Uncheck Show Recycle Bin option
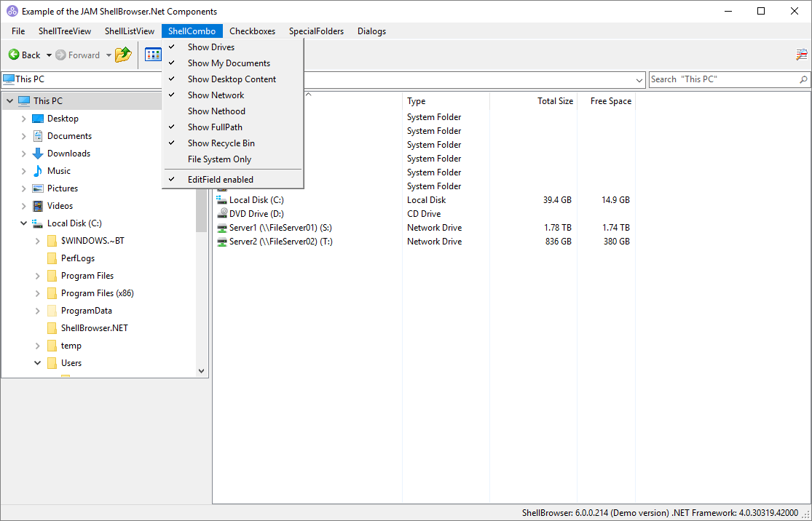Image resolution: width=812 pixels, height=521 pixels. pos(221,143)
